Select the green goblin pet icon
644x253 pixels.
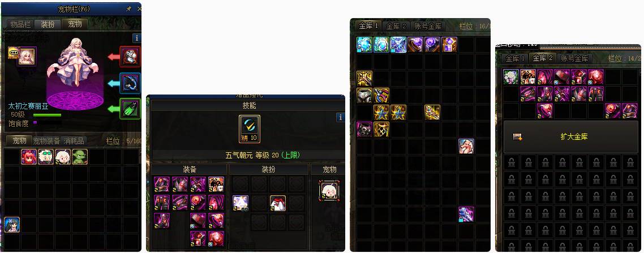pos(80,157)
